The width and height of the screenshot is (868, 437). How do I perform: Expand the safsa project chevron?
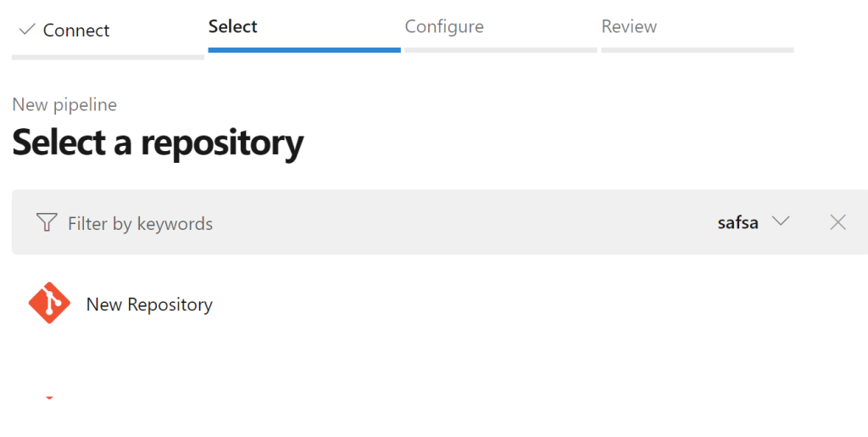[x=781, y=221]
